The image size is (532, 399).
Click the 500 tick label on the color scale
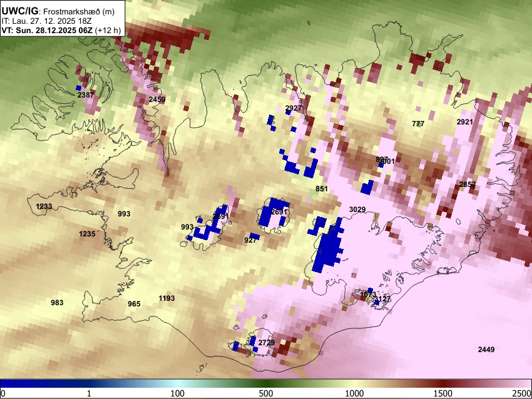tap(265, 393)
